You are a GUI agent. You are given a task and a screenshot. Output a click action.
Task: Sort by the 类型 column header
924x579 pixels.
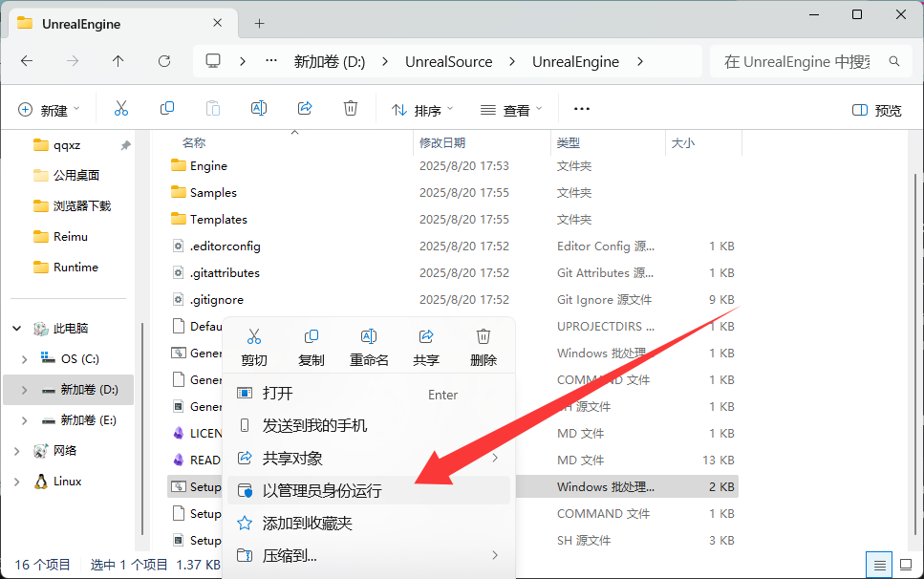569,142
